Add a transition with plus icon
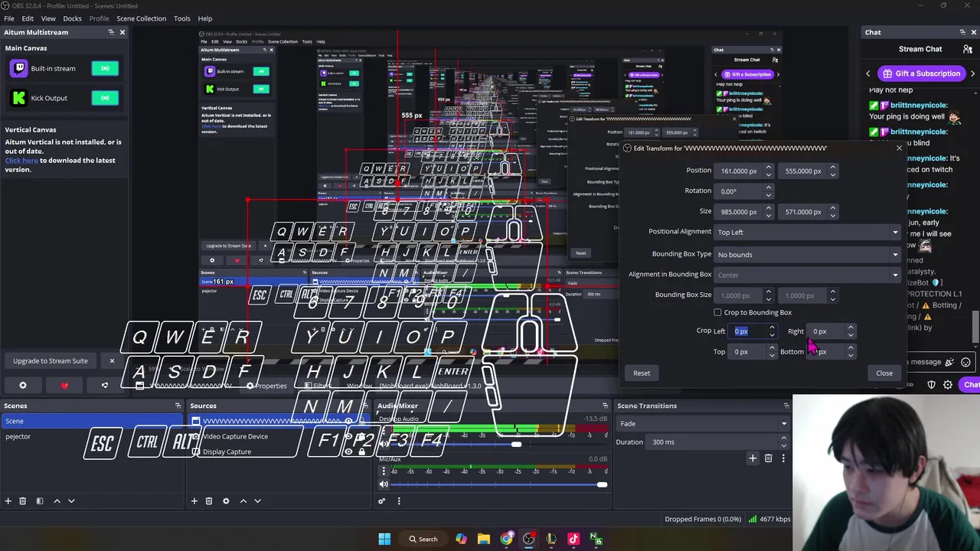The width and height of the screenshot is (980, 551). pyautogui.click(x=753, y=458)
